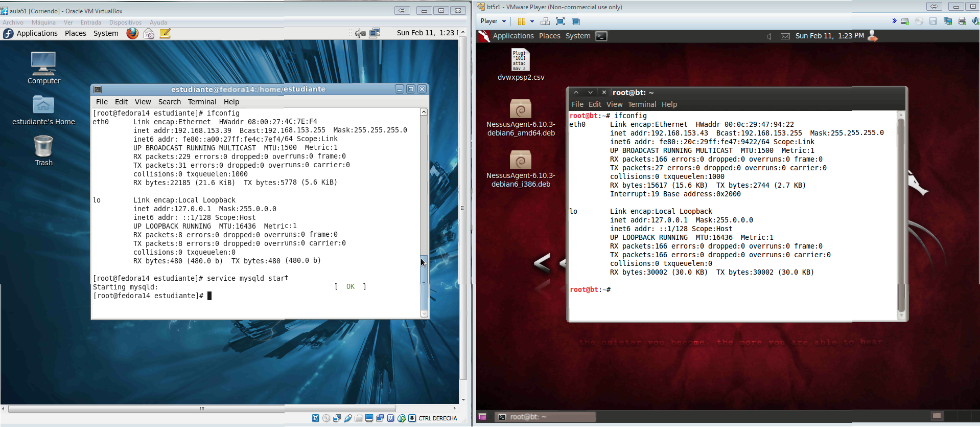
Task: Open terminal launcher in BackTrack panel
Action: (601, 36)
